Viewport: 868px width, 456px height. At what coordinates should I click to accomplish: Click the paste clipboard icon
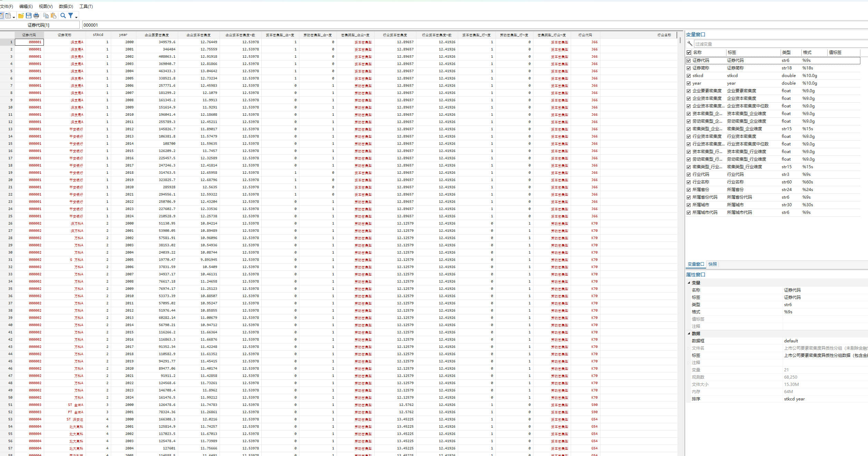(x=54, y=16)
